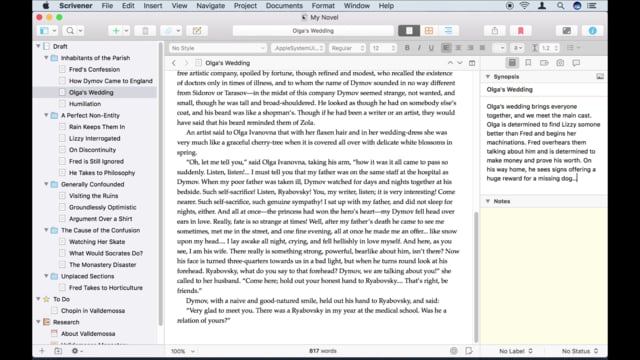Click the Share/Compile toolbar icon

pyautogui.click(x=494, y=31)
